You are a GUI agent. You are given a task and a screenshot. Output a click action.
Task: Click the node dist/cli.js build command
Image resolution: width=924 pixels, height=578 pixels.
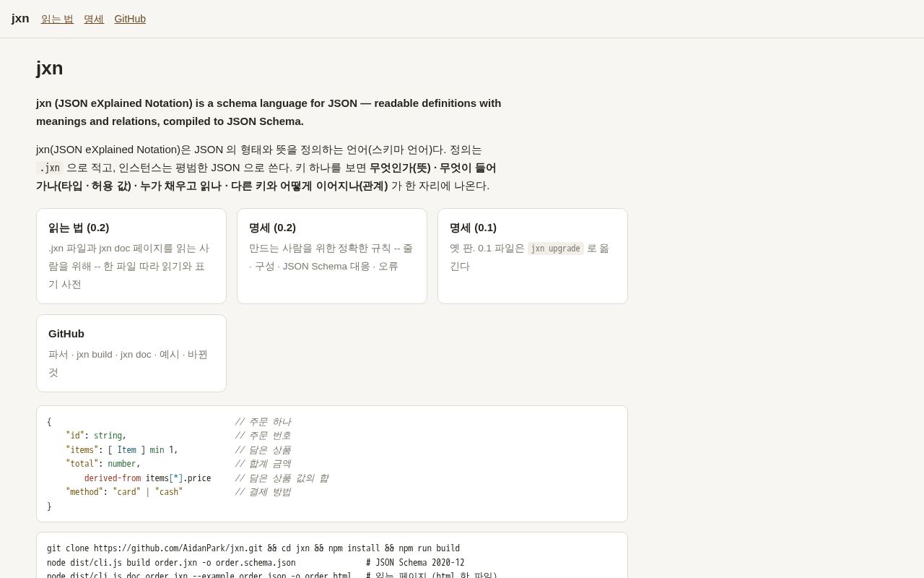pyautogui.click(x=171, y=563)
